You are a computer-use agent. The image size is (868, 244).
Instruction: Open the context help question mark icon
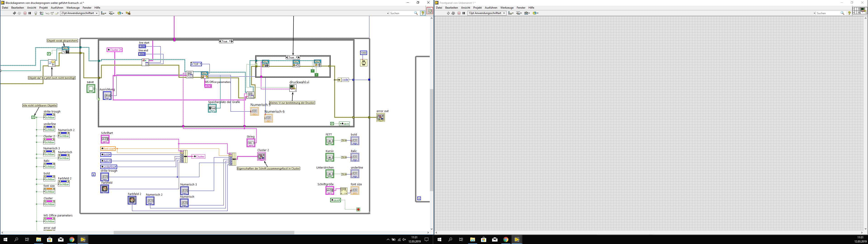422,13
